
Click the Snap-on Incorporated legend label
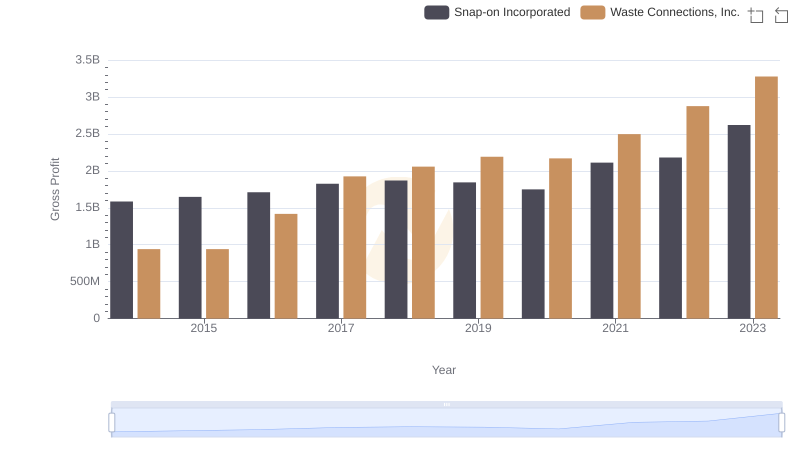(x=512, y=12)
